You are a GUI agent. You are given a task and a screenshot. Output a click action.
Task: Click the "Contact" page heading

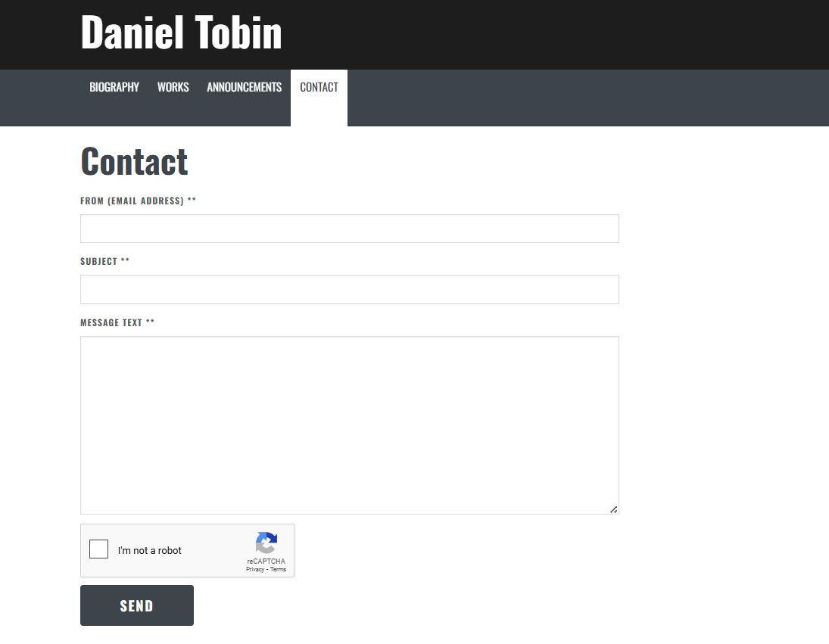tap(133, 161)
